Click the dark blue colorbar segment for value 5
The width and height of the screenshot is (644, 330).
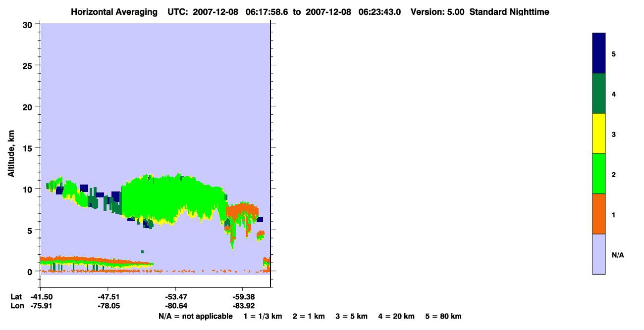[x=599, y=53]
